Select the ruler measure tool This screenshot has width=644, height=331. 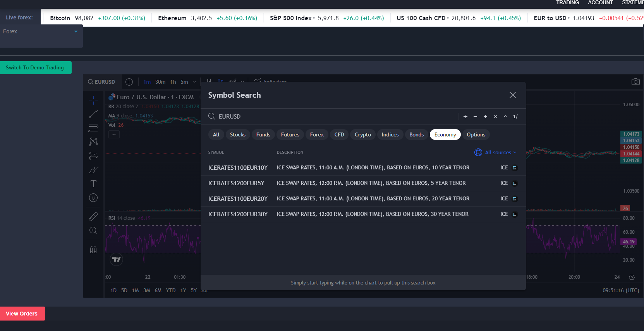(93, 216)
